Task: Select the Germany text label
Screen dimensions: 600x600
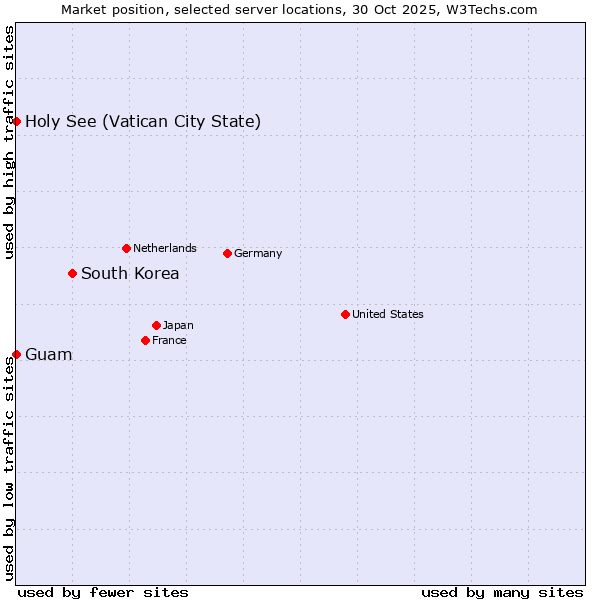Action: pyautogui.click(x=257, y=254)
